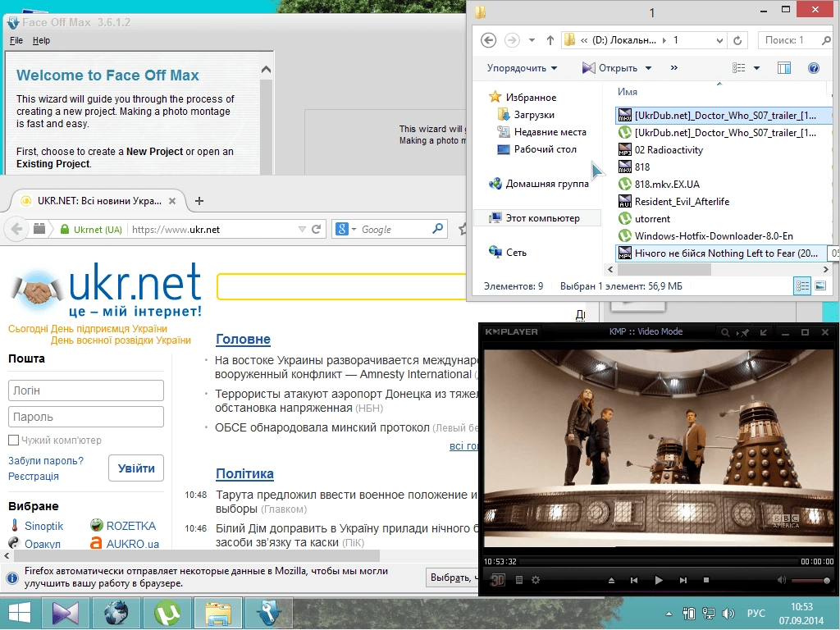Toggle KMPlayer pin always-on-top icon
This screenshot has height=630, width=840.
742,333
